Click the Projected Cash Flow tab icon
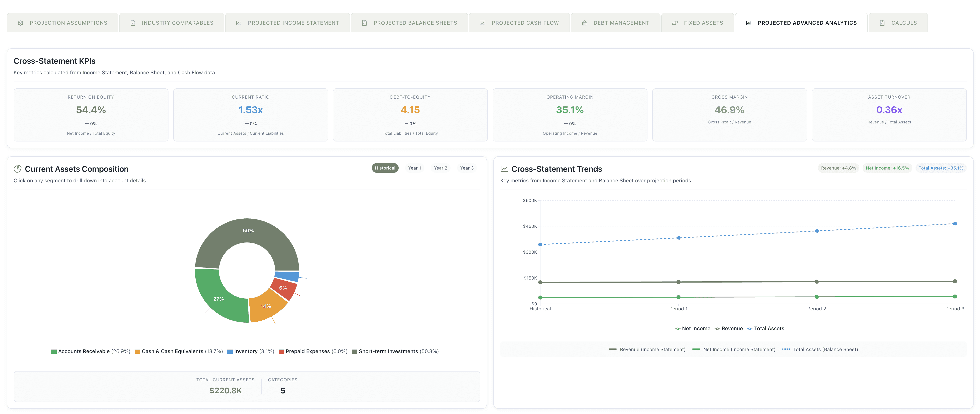 [x=482, y=23]
